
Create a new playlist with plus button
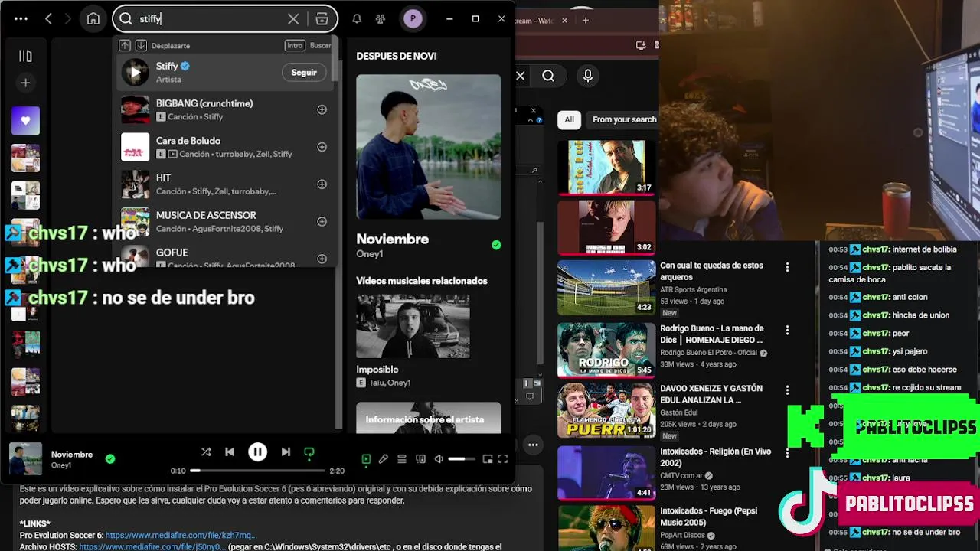25,83
